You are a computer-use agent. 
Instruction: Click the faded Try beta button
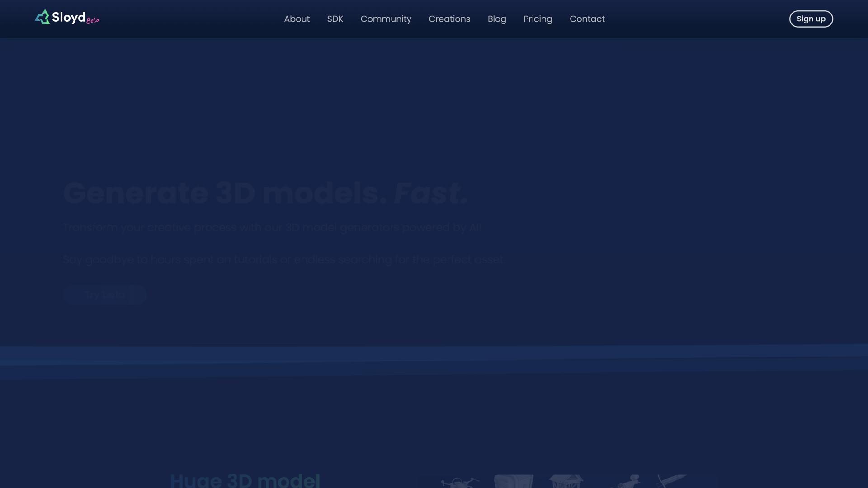coord(105,295)
